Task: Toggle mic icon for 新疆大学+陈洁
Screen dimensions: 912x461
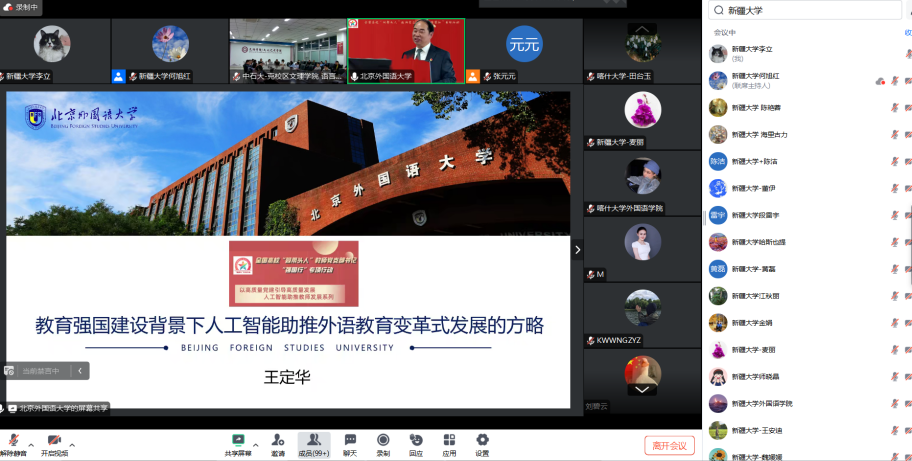Action: point(895,161)
